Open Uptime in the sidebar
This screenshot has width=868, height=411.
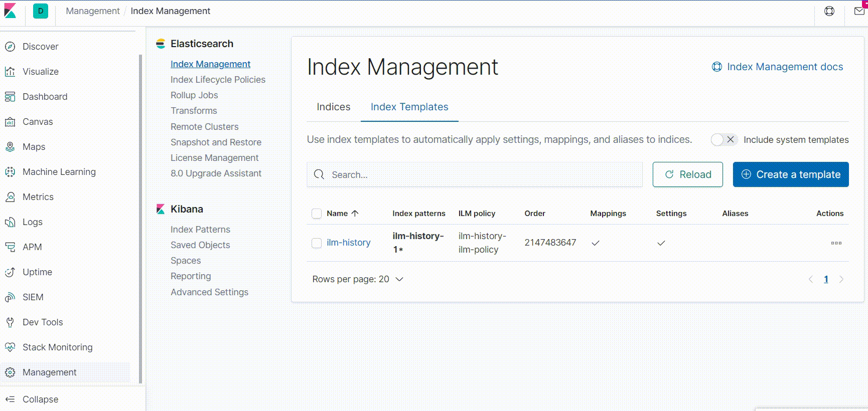pyautogui.click(x=37, y=272)
